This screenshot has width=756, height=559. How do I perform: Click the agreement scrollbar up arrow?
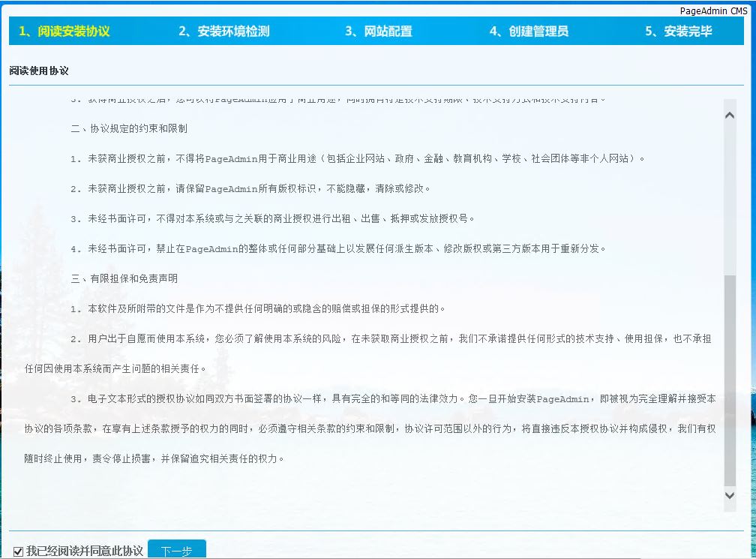[x=730, y=116]
